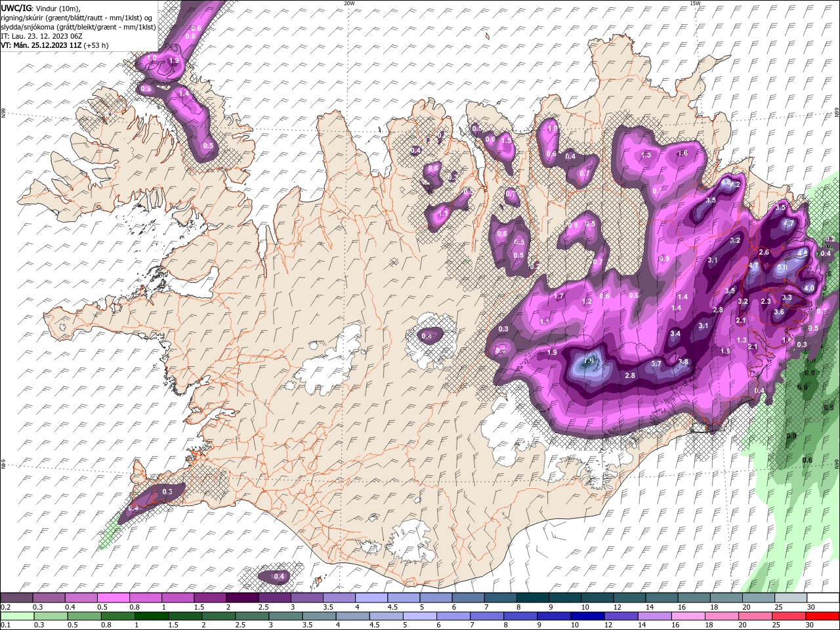
Task: Click the 'slydda/snjókoma' legend description line
Action: 78,27
